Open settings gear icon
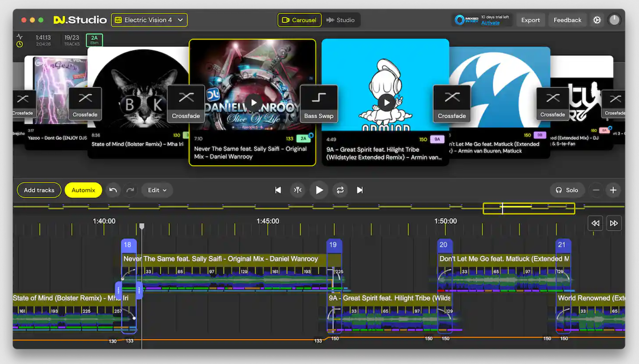Screen dimensions: 639x364 click(597, 20)
